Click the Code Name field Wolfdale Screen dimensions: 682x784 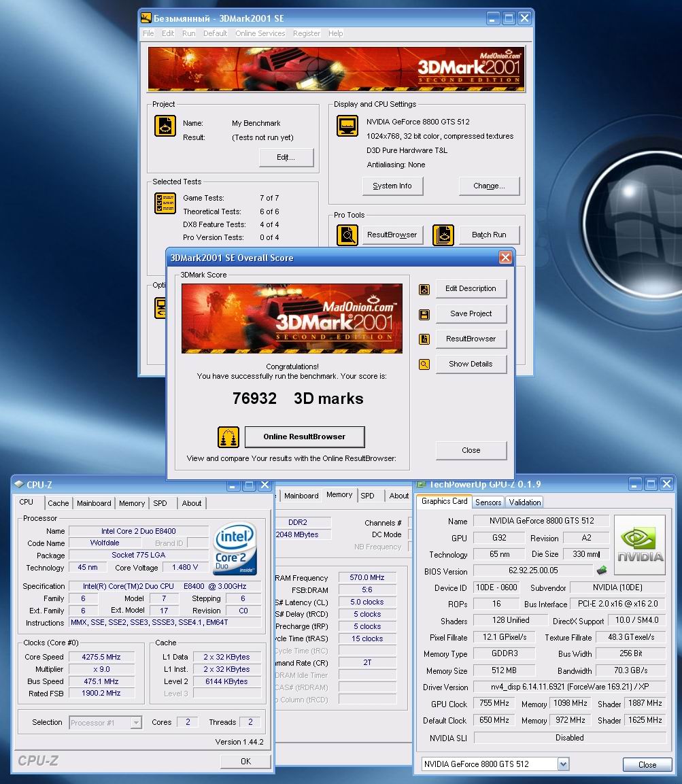pyautogui.click(x=105, y=543)
